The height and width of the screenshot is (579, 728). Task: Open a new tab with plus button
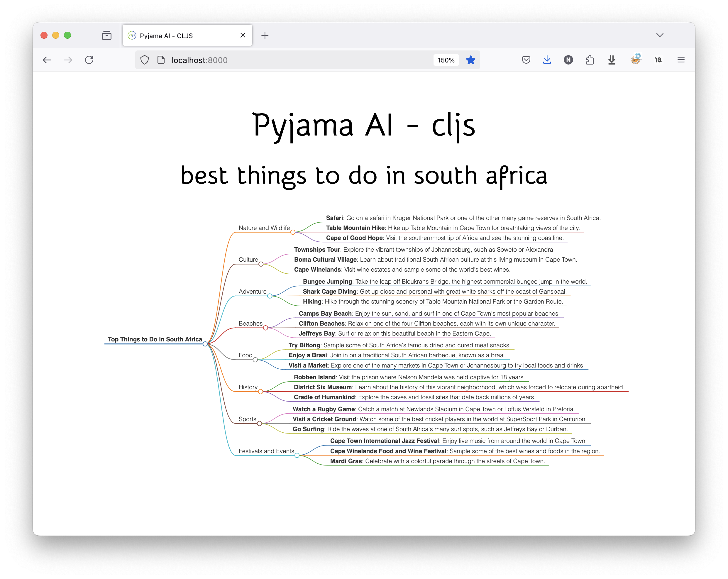(x=265, y=36)
